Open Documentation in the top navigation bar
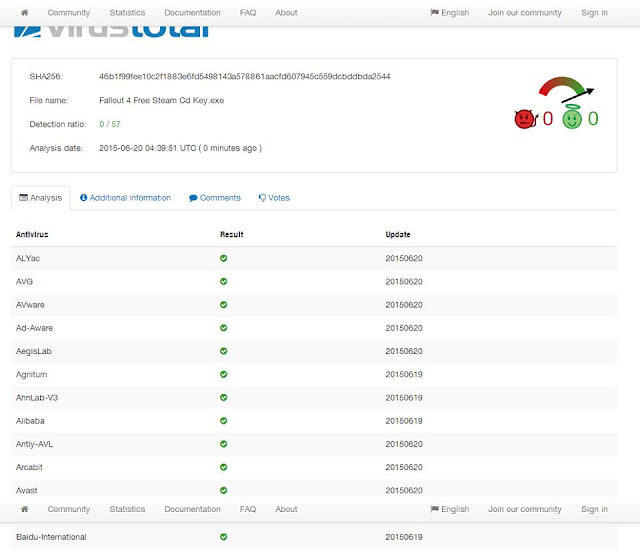The width and height of the screenshot is (640, 552). [192, 13]
